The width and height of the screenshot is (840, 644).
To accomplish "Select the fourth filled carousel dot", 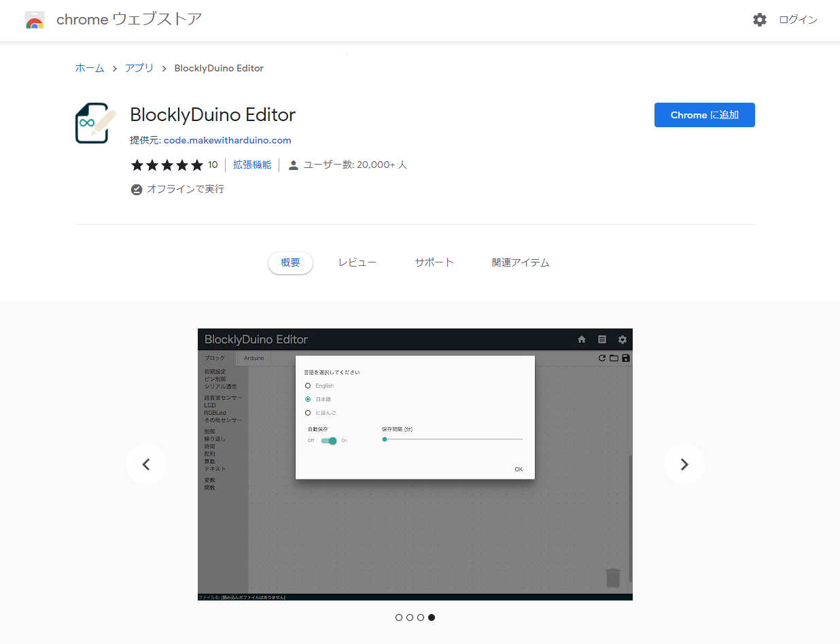I will coord(432,617).
